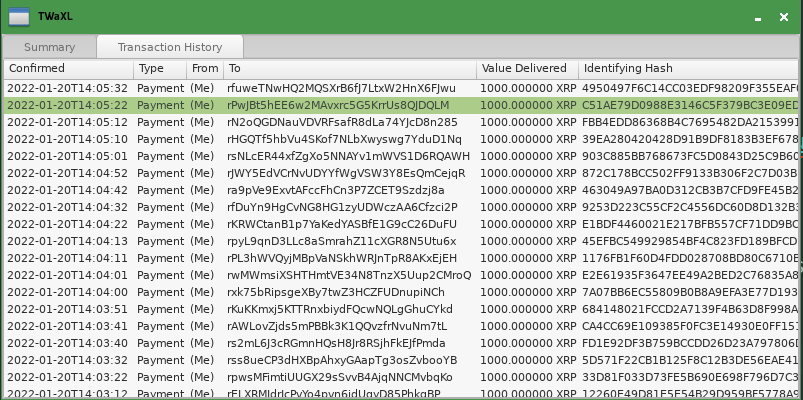Select the Transaction History tab
803x400 pixels.
pos(170,47)
